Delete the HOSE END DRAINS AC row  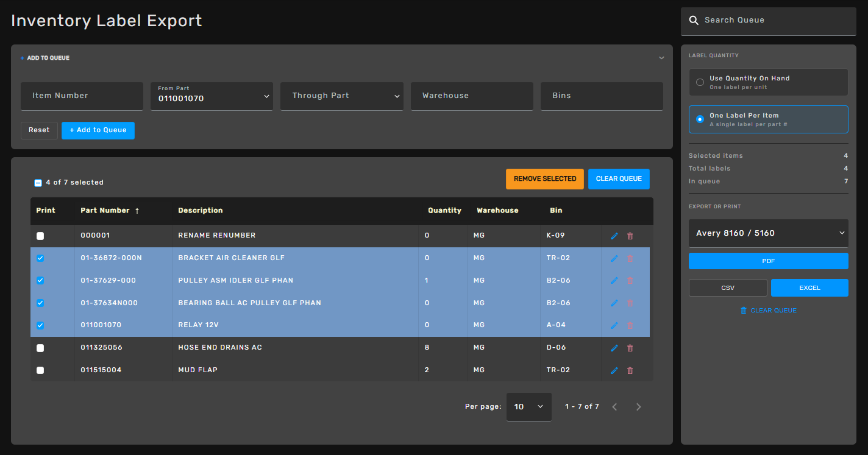630,348
